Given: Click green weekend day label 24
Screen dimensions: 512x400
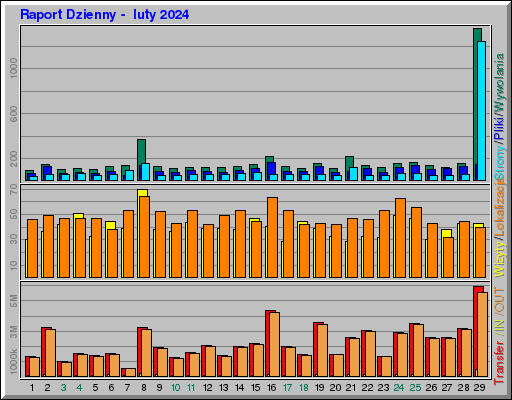Looking at the screenshot, I should [399, 388].
